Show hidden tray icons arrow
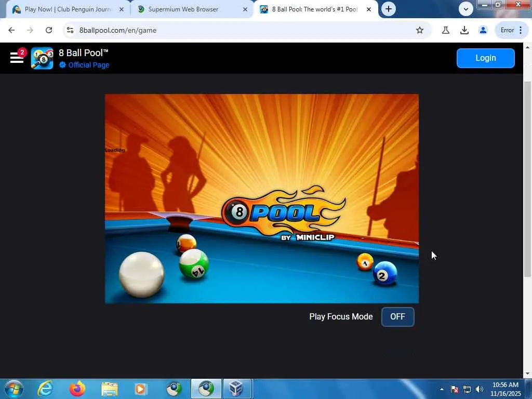Image resolution: width=532 pixels, height=399 pixels. 442,389
